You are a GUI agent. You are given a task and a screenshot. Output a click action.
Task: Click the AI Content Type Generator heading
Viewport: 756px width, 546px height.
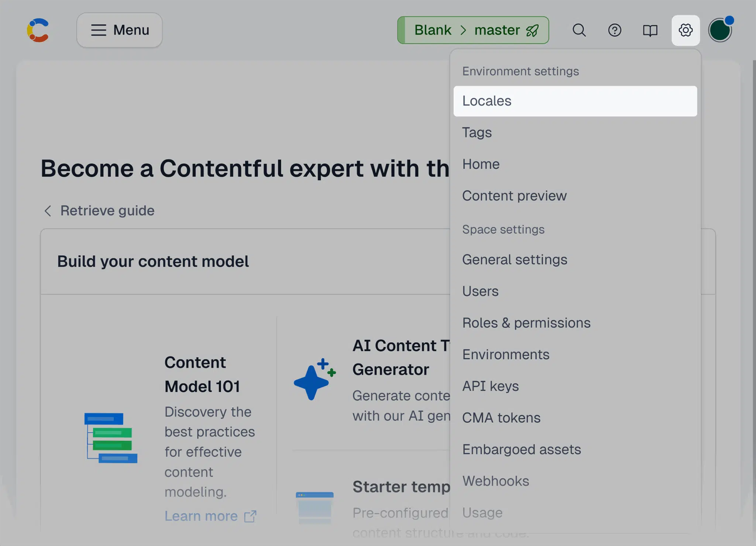pyautogui.click(x=401, y=358)
